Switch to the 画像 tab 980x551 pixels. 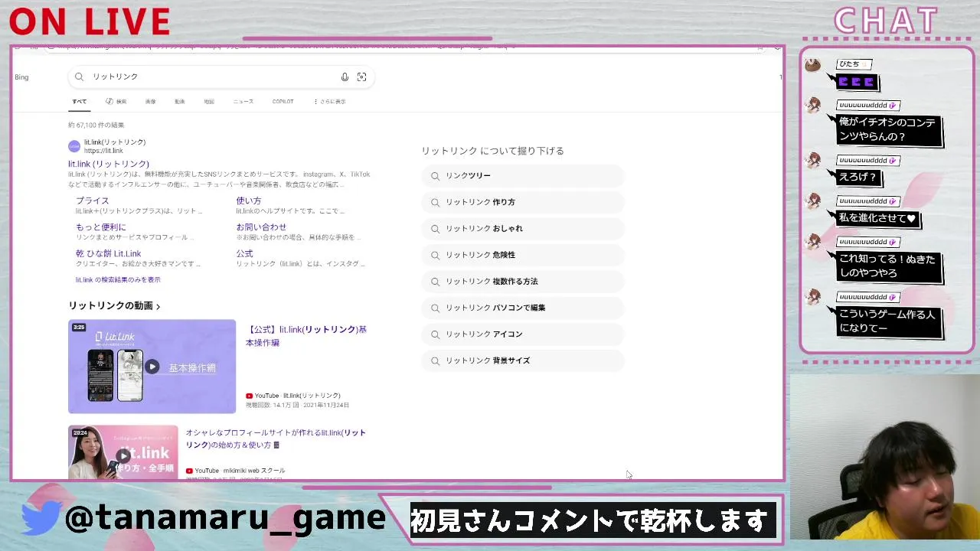click(151, 101)
